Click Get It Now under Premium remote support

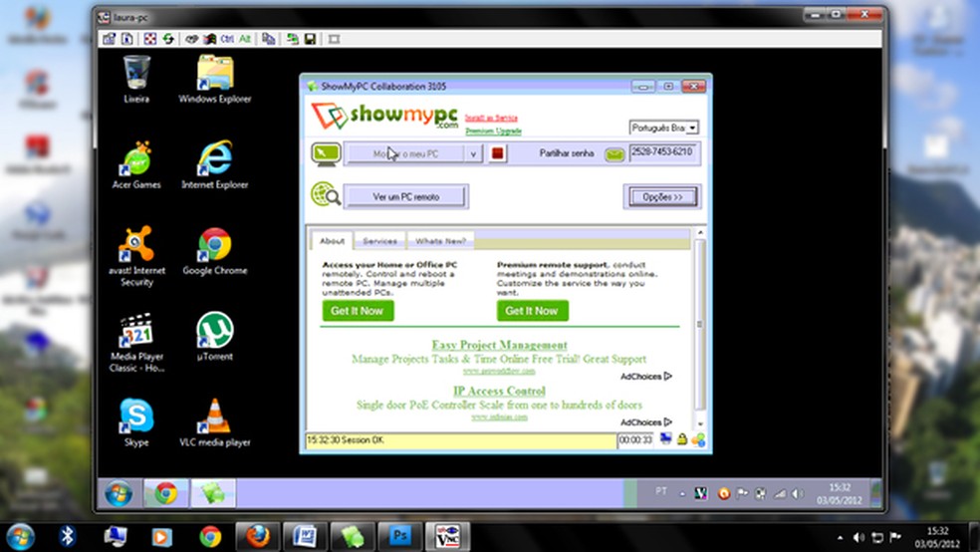533,311
